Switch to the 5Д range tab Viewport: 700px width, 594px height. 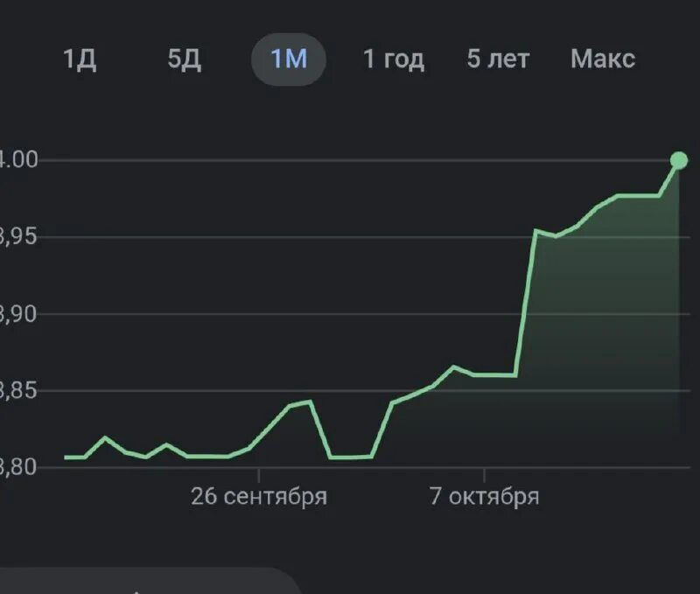(185, 59)
